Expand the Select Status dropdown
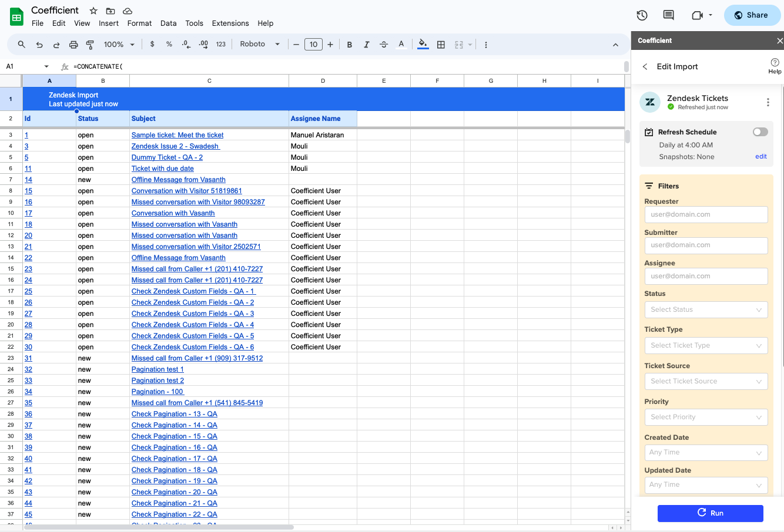Screen dimensions: 784x532 pyautogui.click(x=706, y=309)
